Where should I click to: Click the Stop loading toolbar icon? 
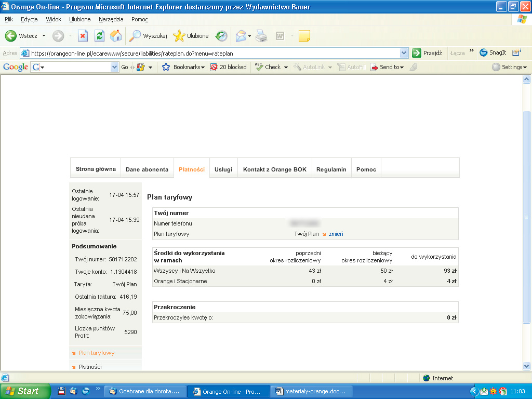click(x=83, y=36)
